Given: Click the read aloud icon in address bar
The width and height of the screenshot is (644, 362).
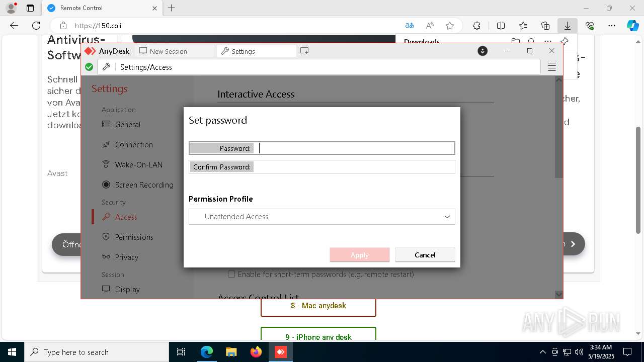Looking at the screenshot, I should pos(430,26).
